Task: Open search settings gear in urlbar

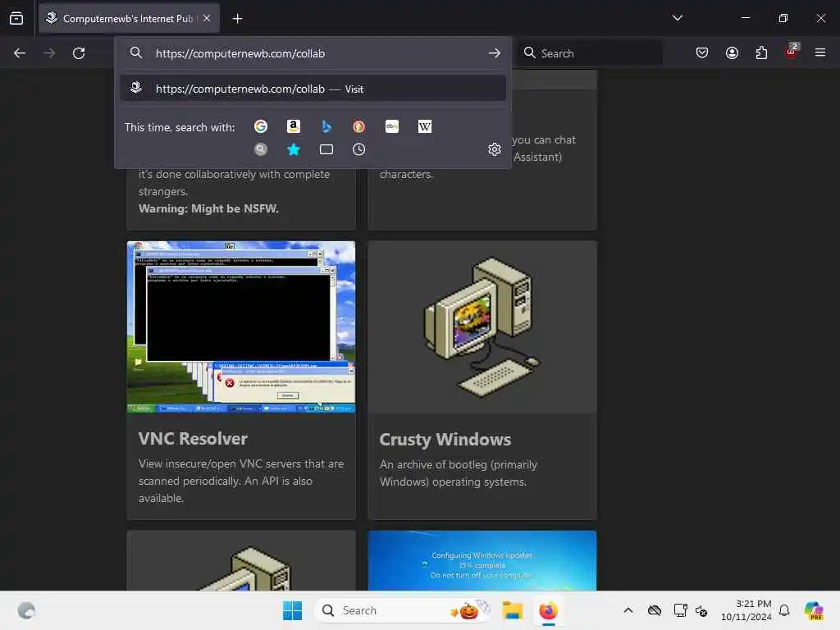Action: point(495,149)
